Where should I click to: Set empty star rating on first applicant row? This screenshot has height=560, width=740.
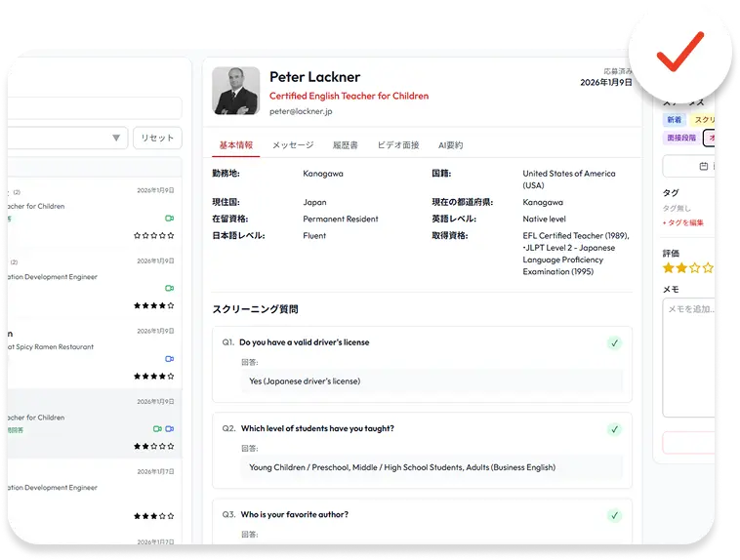point(154,235)
